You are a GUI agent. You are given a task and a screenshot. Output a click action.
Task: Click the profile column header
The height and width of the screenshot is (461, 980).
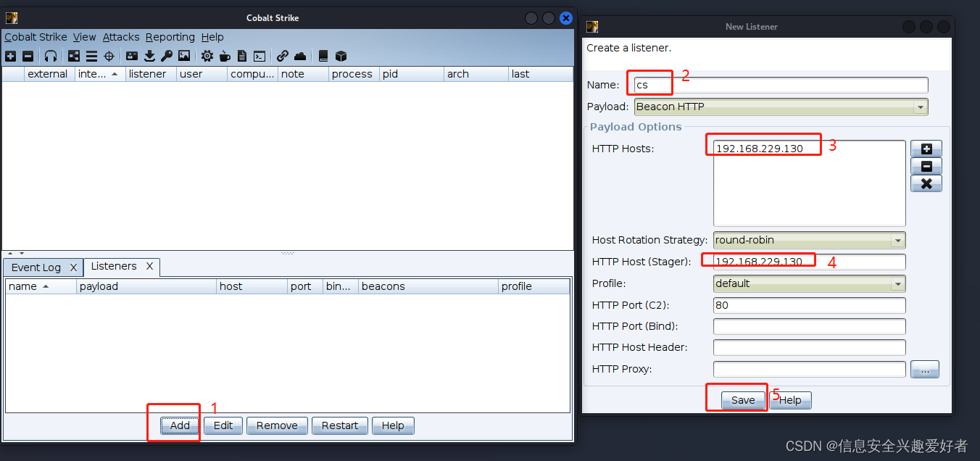pos(534,286)
